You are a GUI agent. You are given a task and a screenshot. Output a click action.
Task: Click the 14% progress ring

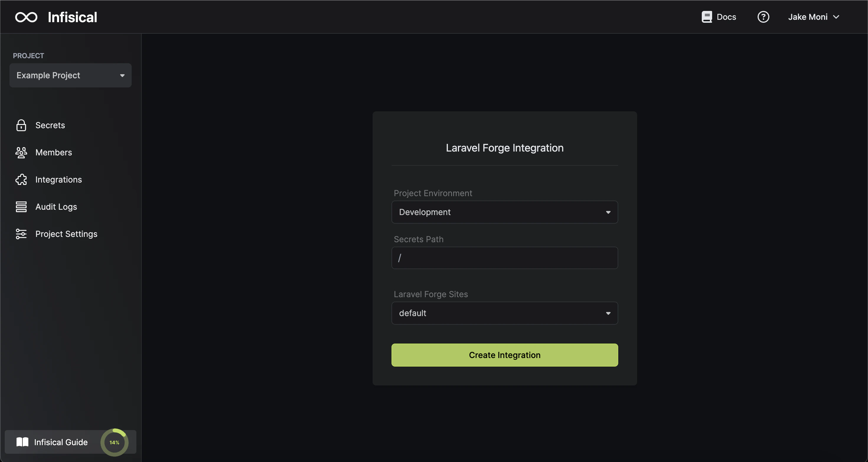click(115, 442)
